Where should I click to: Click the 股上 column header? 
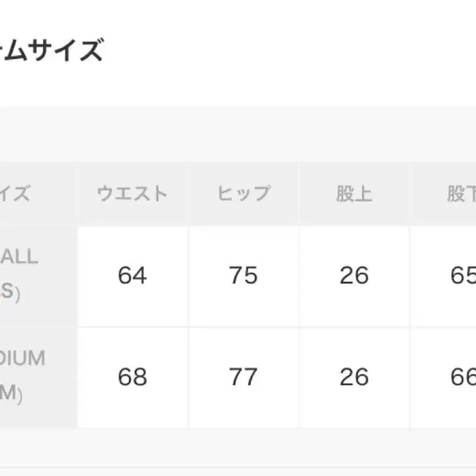pos(354,194)
